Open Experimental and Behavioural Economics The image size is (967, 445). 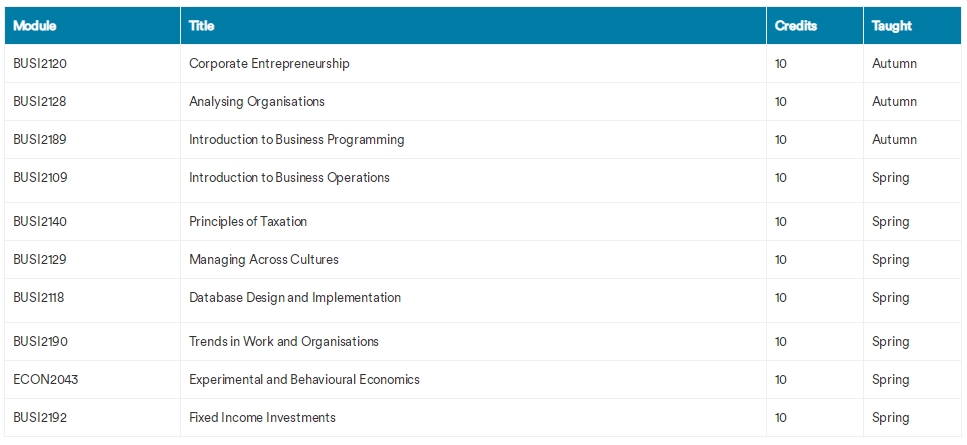[304, 380]
